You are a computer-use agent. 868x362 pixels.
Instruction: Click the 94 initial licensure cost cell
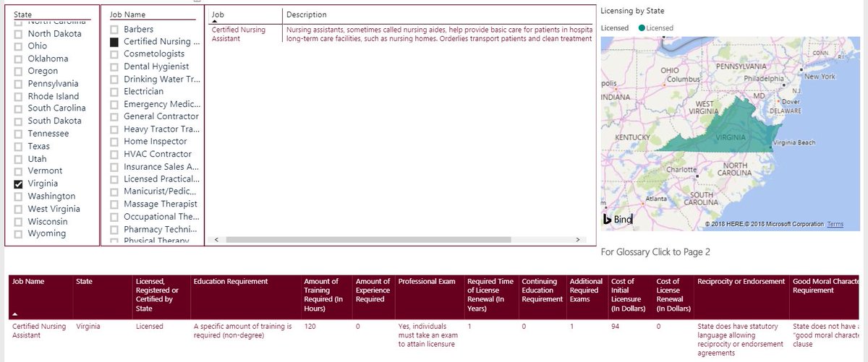click(616, 327)
